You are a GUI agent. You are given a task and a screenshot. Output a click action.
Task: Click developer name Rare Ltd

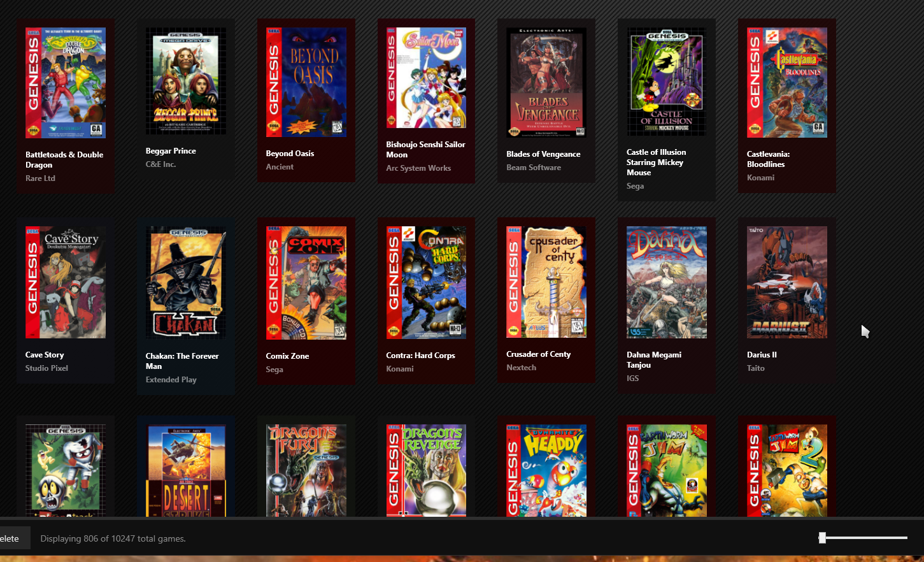click(40, 178)
